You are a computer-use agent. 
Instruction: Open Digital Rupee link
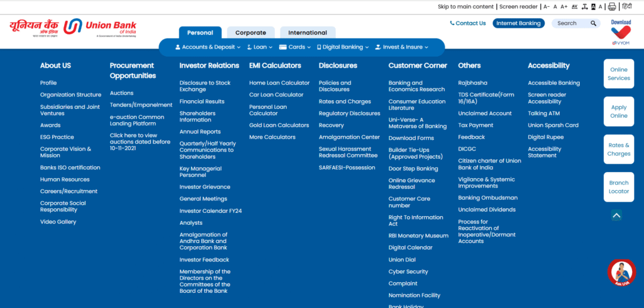[546, 137]
